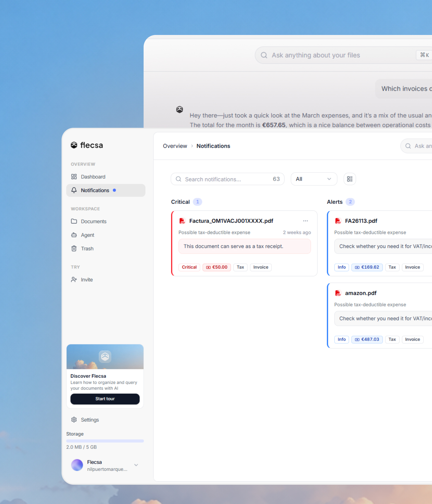Click the Settings gear icon

coord(74,420)
